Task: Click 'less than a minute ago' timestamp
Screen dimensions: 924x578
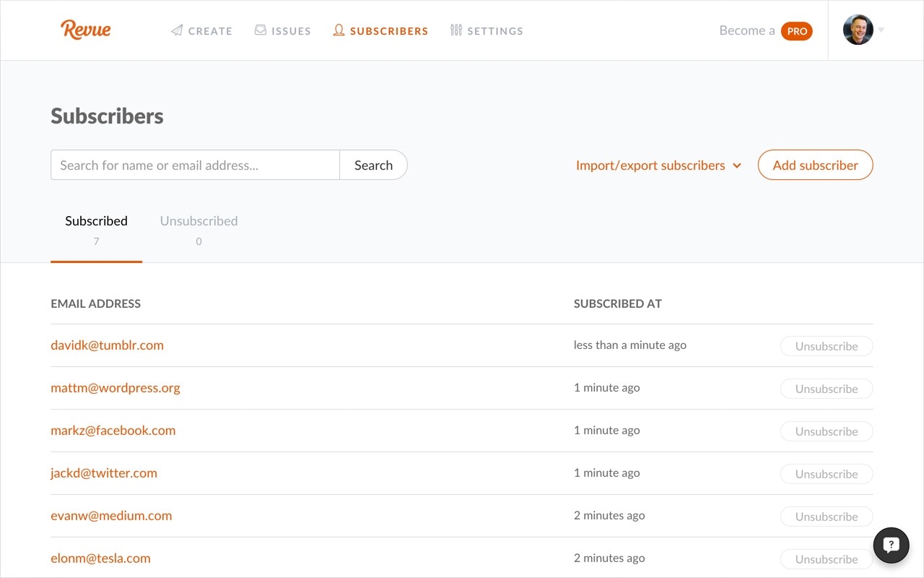Action: click(x=630, y=345)
